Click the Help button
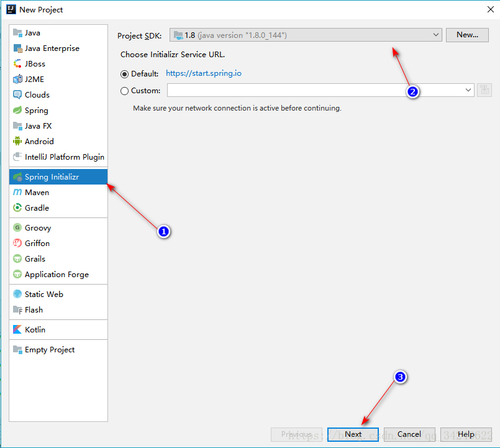The image size is (500, 448). 466,434
